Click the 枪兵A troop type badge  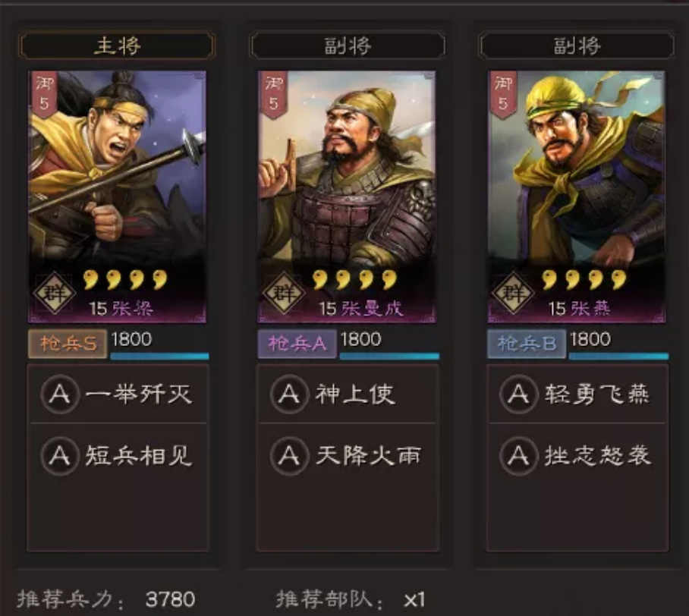pos(297,344)
